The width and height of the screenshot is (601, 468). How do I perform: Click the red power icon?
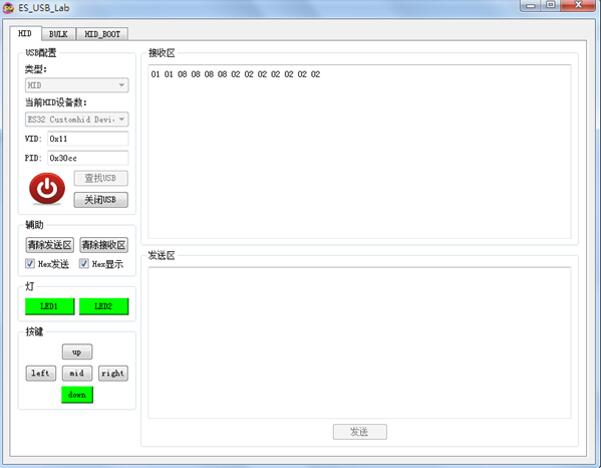pos(46,188)
